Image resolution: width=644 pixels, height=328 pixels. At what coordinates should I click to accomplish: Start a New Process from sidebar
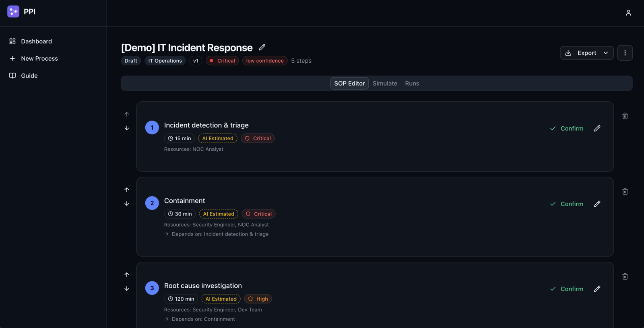(x=39, y=59)
